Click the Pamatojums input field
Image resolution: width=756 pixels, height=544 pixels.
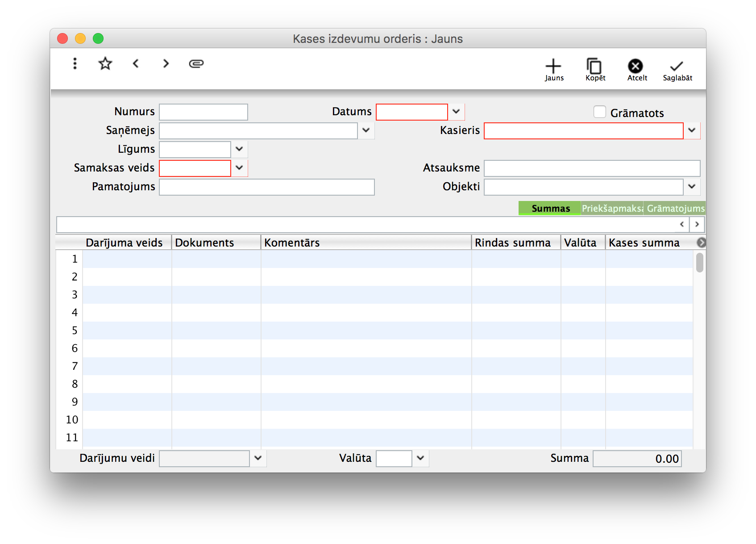266,187
